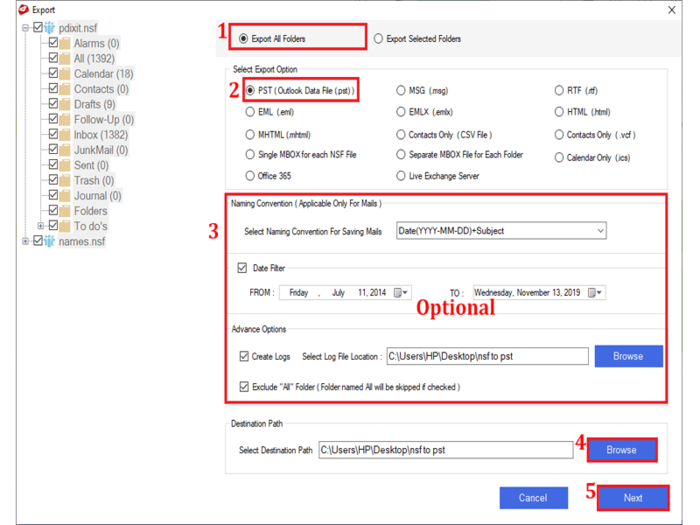The width and height of the screenshot is (700, 525).
Task: Click the Next button
Action: (x=633, y=498)
